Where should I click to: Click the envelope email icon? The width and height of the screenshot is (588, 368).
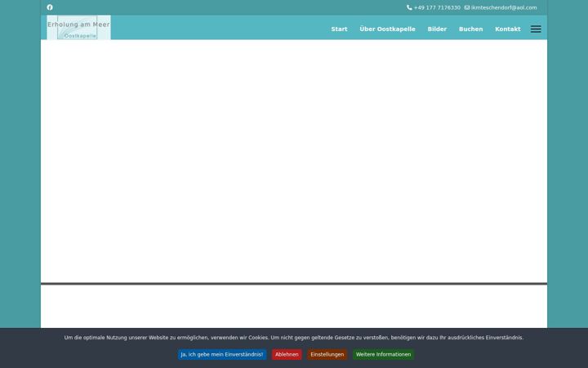click(467, 7)
